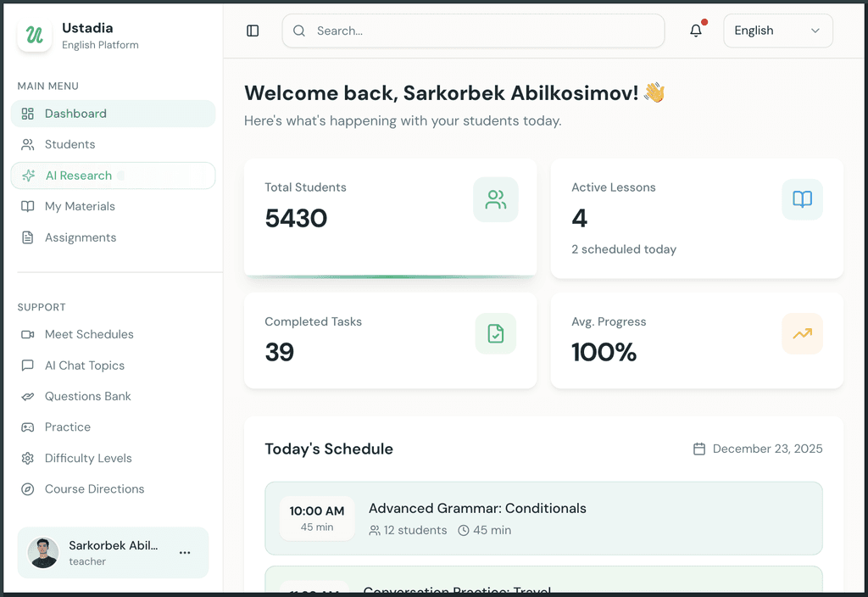Click the "Ustadia" brand name
Viewport: 868px width, 597px height.
87,28
